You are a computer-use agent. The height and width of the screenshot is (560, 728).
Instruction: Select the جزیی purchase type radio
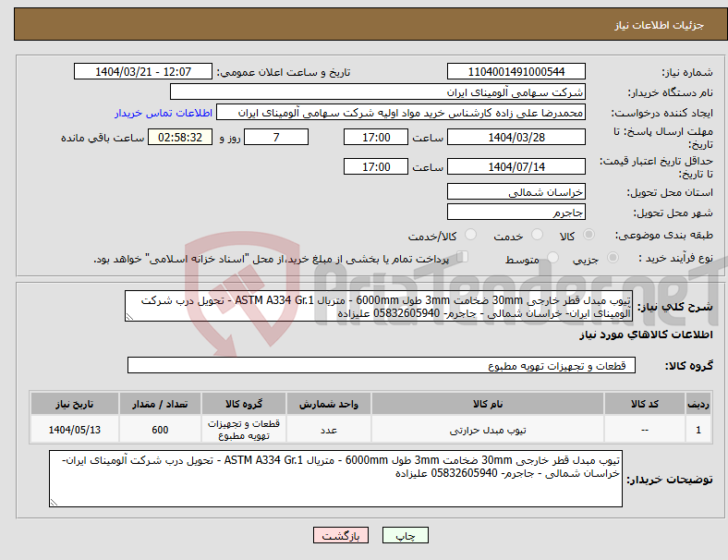(613, 257)
